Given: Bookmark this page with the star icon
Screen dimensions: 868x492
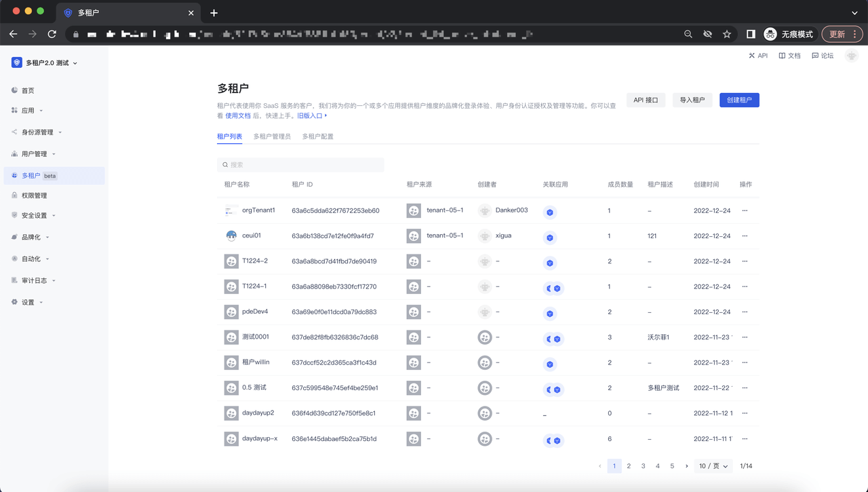Looking at the screenshot, I should click(727, 34).
